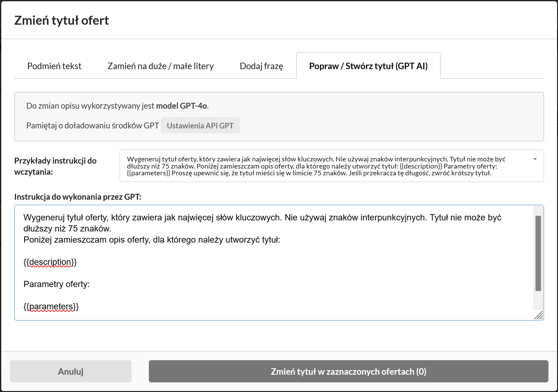The width and height of the screenshot is (558, 392).
Task: Click the Instrukcja do wykonania przez GPT label
Action: click(x=78, y=197)
